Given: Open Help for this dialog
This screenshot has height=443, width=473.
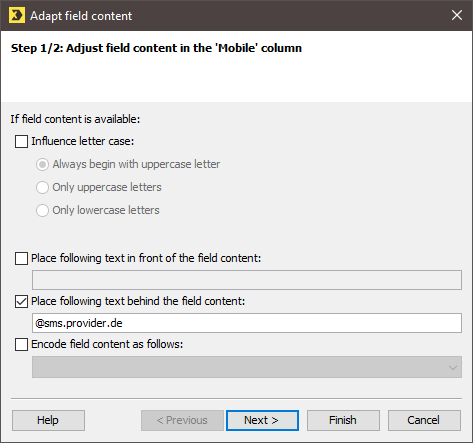Looking at the screenshot, I should [x=48, y=420].
